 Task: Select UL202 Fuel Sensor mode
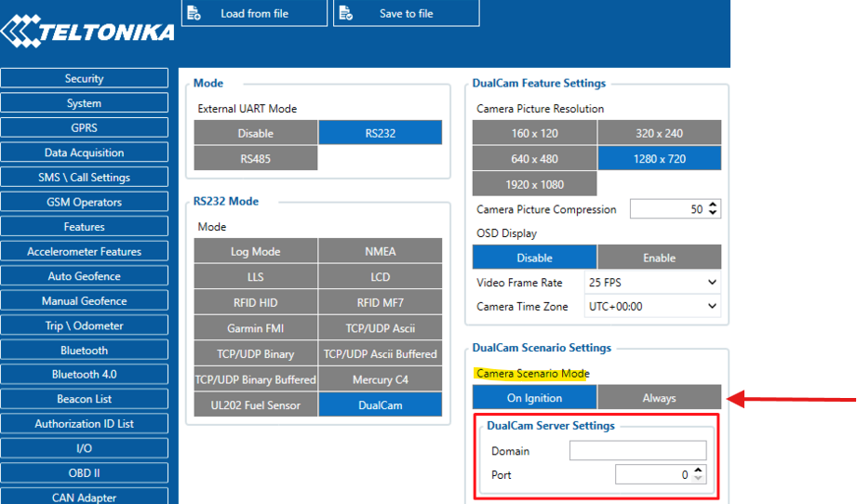pyautogui.click(x=255, y=405)
